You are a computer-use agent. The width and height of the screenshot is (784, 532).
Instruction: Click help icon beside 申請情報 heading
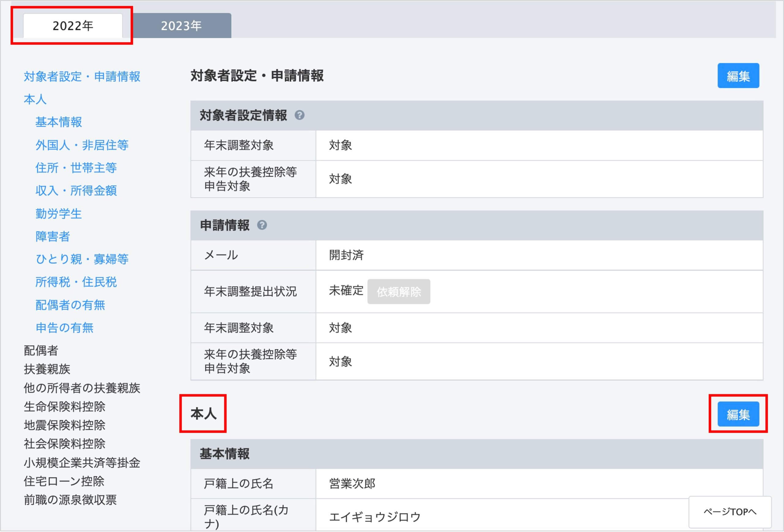tap(262, 225)
